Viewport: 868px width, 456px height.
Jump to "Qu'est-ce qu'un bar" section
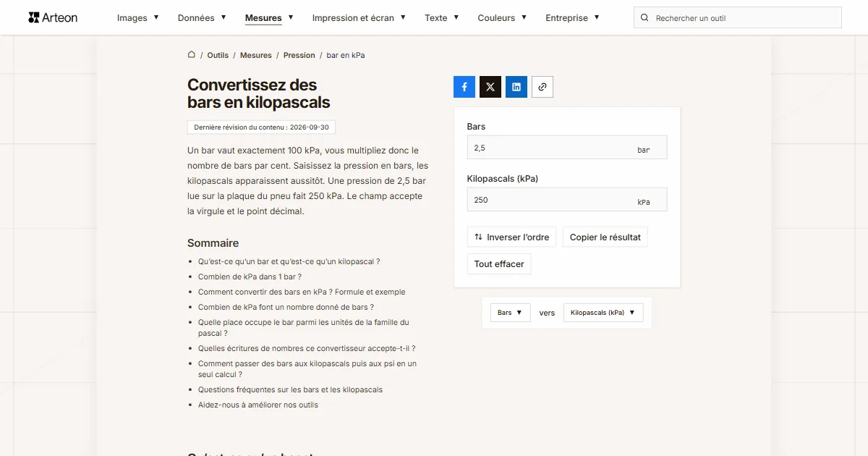(289, 261)
